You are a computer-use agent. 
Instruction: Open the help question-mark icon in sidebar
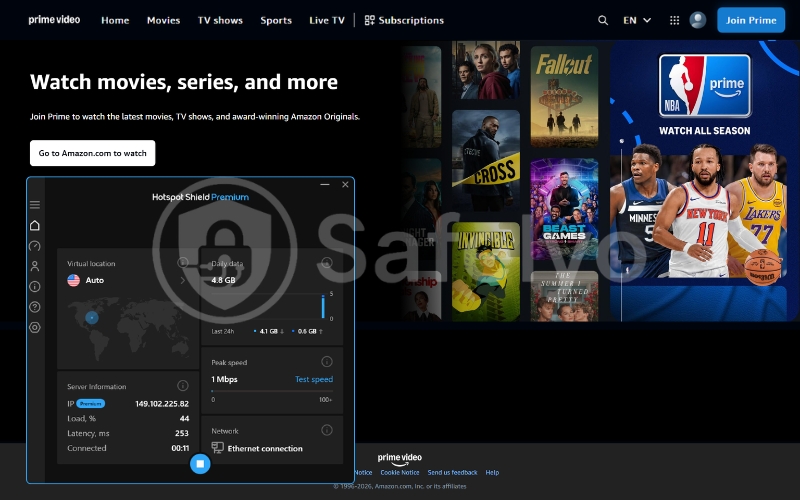tap(35, 307)
